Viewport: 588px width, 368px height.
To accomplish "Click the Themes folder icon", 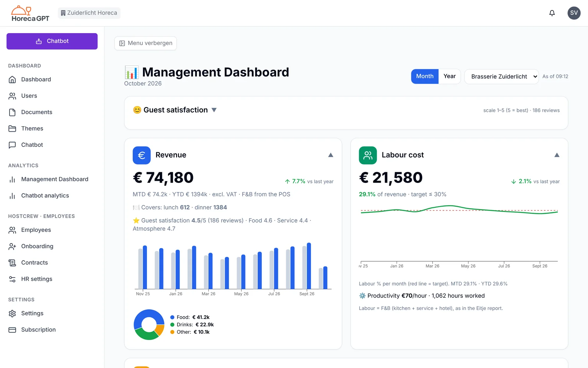I will click(12, 128).
